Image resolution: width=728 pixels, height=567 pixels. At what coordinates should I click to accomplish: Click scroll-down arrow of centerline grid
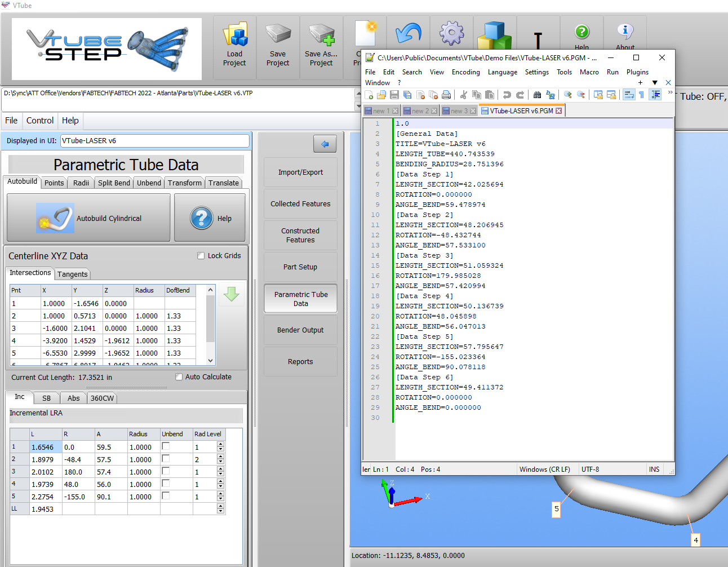[x=211, y=361]
